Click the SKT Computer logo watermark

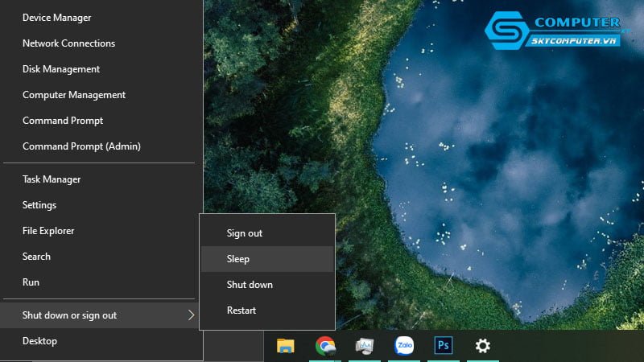pyautogui.click(x=555, y=33)
